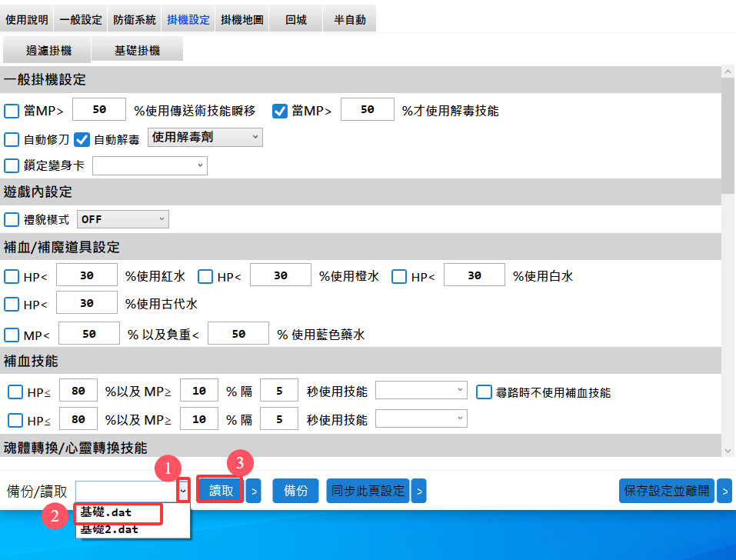The image size is (736, 560).
Task: Open the 禮貌模式 OFF dropdown
Action: 123,219
